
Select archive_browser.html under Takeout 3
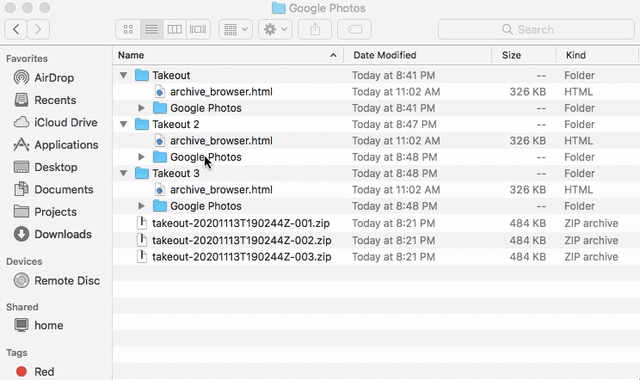pos(221,190)
